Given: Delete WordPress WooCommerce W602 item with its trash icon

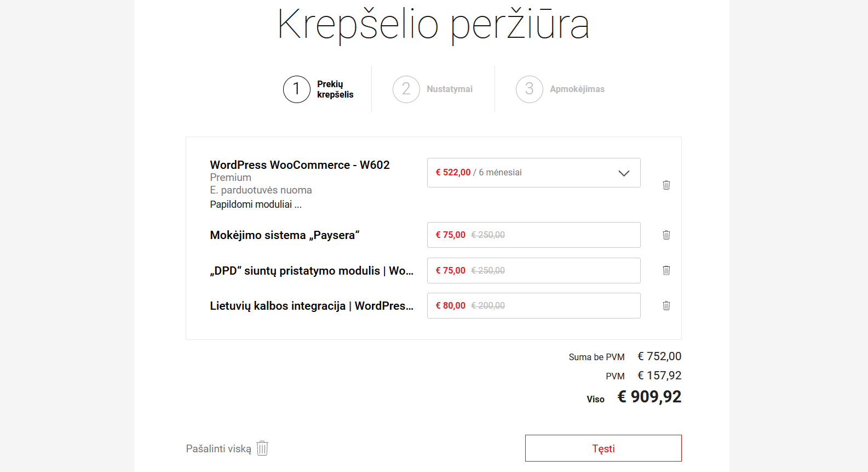Looking at the screenshot, I should click(x=666, y=185).
